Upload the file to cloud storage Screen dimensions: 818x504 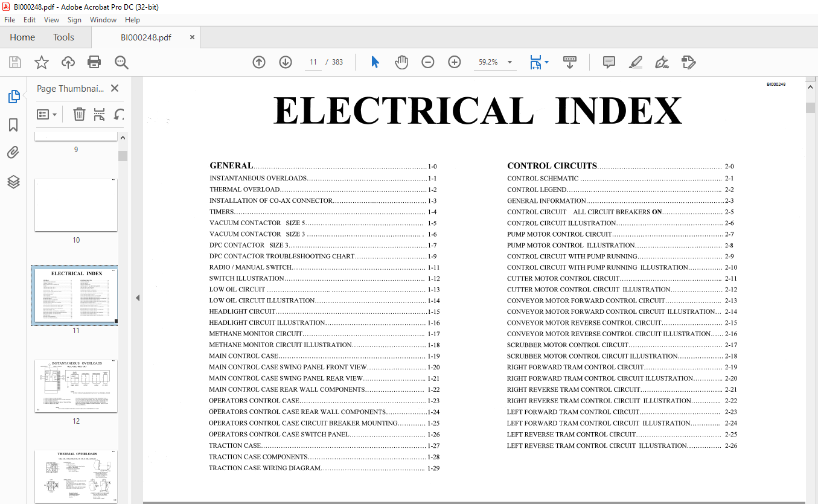pyautogui.click(x=68, y=62)
